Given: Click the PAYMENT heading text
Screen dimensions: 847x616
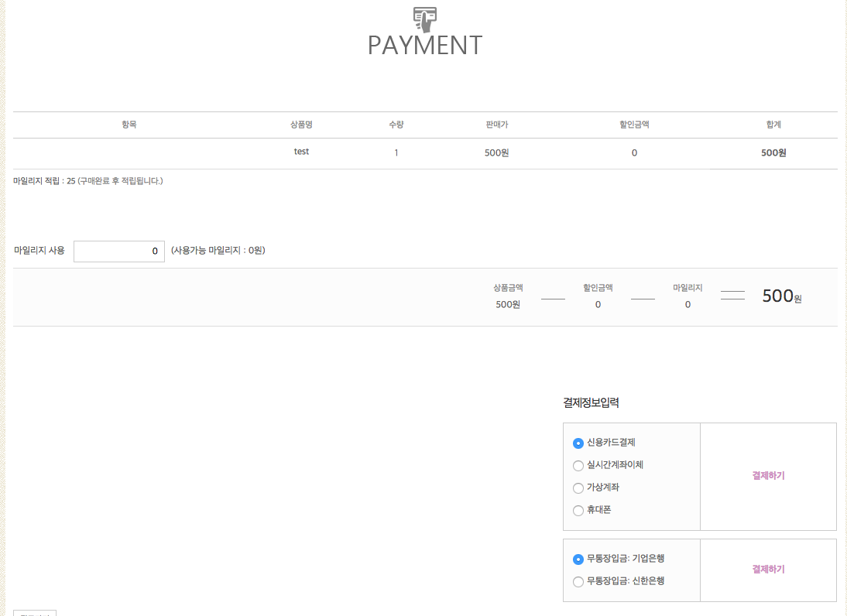Looking at the screenshot, I should tap(425, 46).
